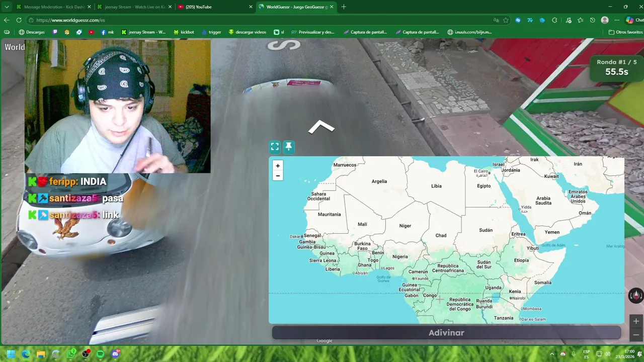Show hidden system tray icons
Viewport: 644px width, 362px height.
click(x=552, y=354)
